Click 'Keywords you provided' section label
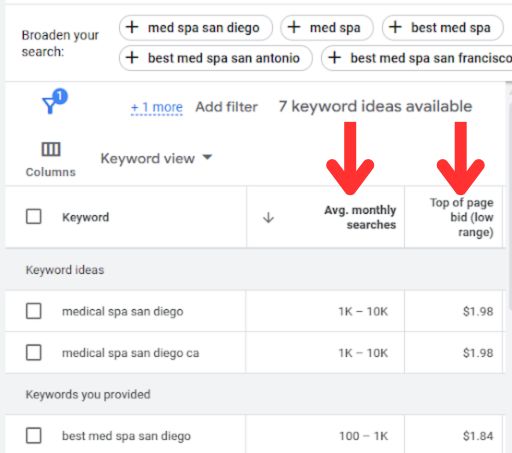The width and height of the screenshot is (512, 453). click(88, 395)
